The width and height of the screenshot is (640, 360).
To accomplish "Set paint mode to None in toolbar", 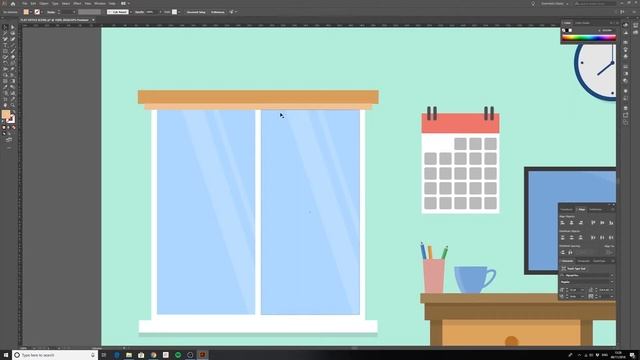I will click(13, 127).
